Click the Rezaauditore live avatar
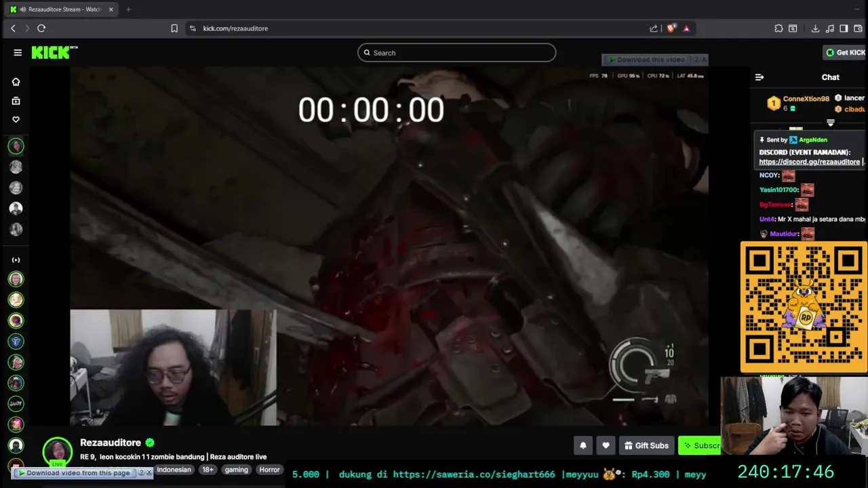 click(58, 451)
